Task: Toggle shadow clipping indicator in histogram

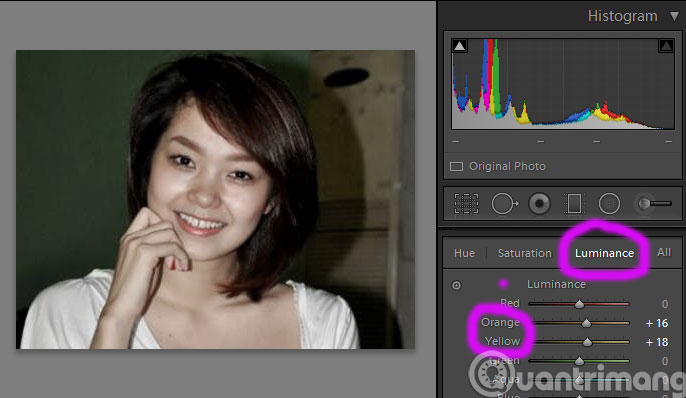Action: click(459, 45)
